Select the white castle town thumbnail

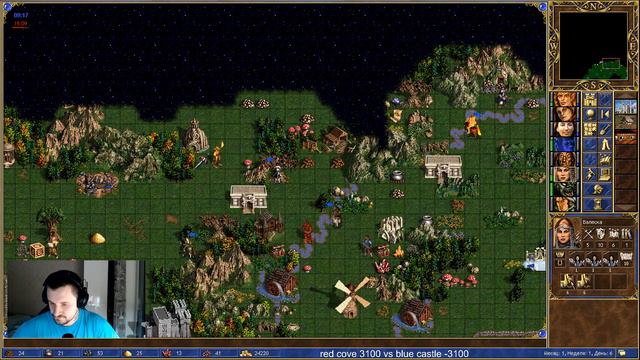click(x=625, y=107)
